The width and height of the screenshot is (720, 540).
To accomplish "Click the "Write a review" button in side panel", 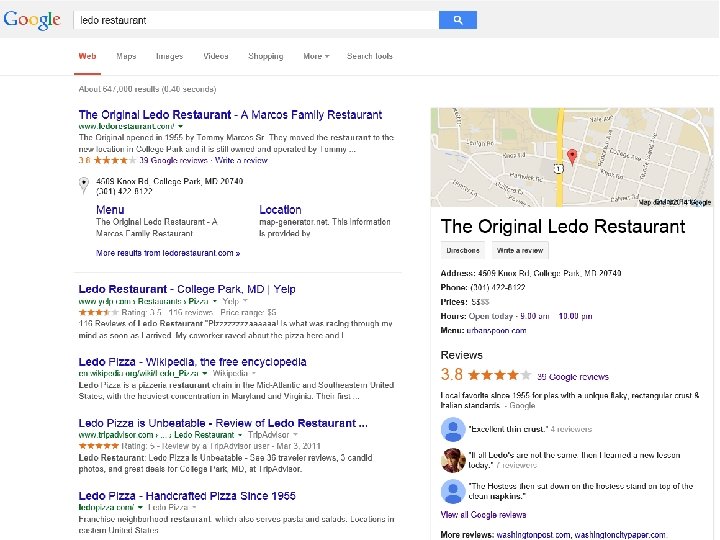I will pos(520,251).
